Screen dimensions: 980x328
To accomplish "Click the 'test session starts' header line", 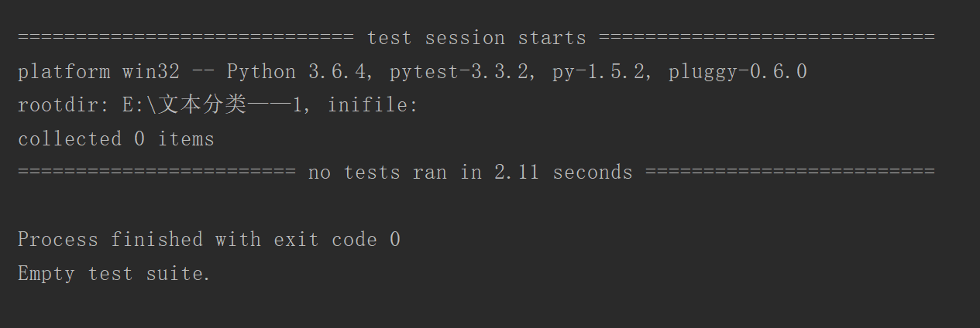I will tap(476, 38).
